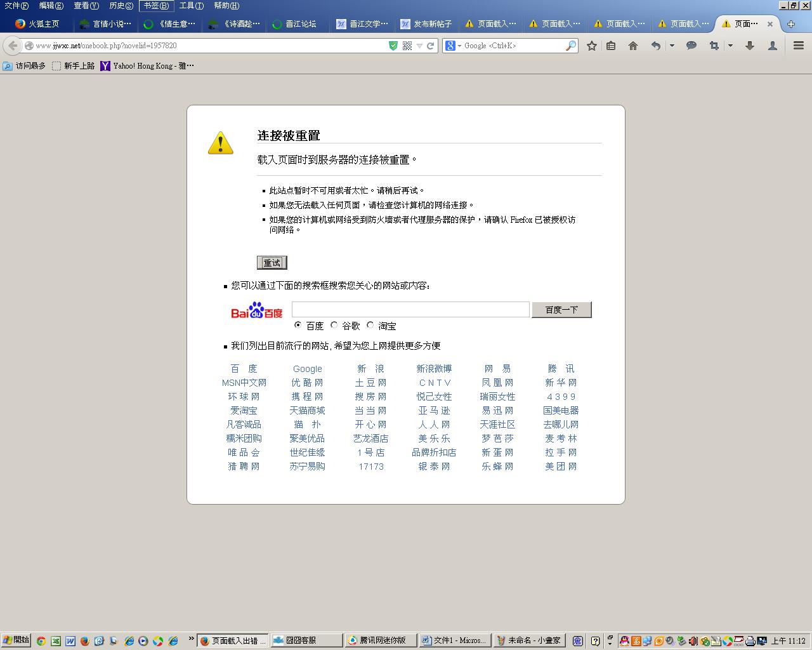Screen dimensions: 812x650
Task: Open the 苏宁易购 link
Action: [x=307, y=467]
